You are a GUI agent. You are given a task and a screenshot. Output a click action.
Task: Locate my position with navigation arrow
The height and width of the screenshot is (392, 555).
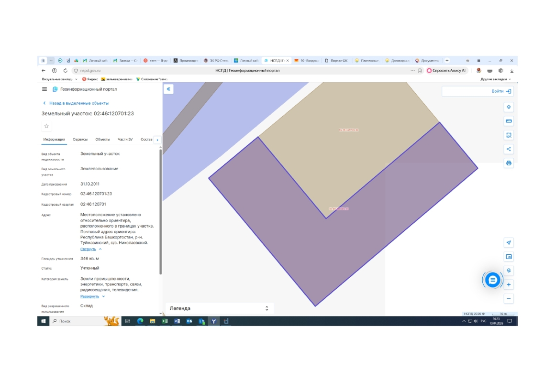509,243
